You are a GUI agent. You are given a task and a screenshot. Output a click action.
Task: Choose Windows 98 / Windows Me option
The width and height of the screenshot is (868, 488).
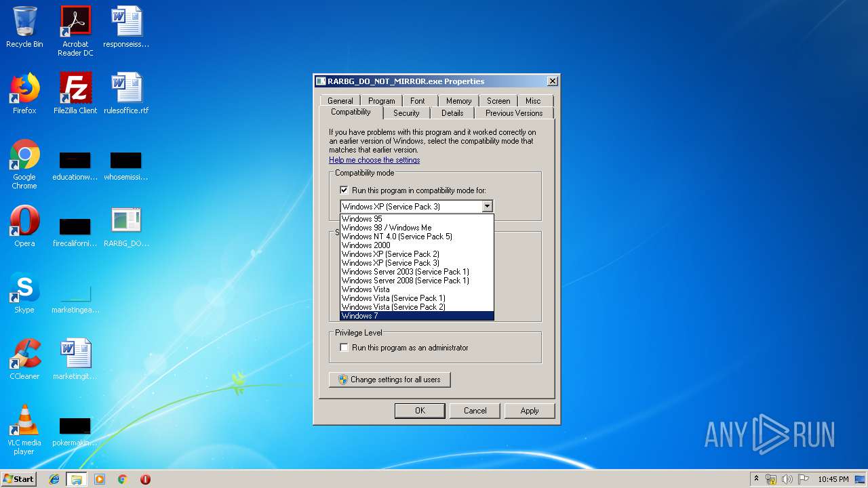point(416,228)
